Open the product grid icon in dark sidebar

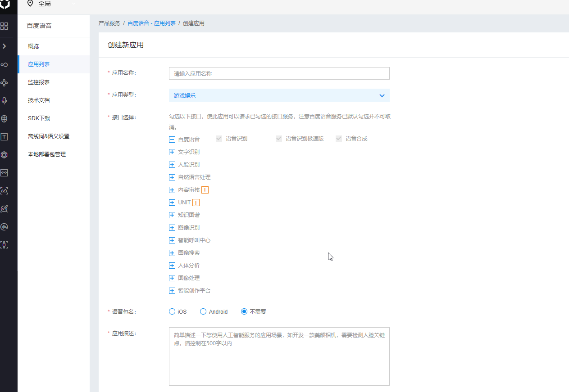(x=4, y=26)
